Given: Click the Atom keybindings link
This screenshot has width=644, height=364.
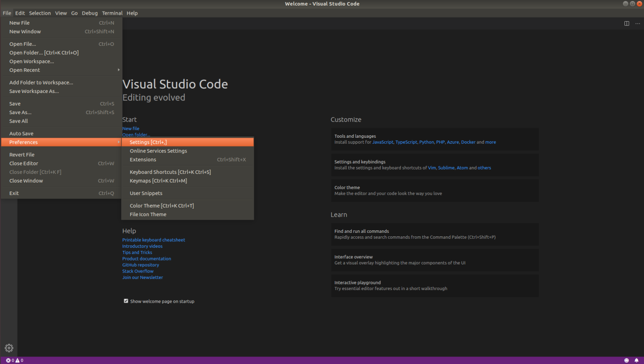Looking at the screenshot, I should point(462,168).
